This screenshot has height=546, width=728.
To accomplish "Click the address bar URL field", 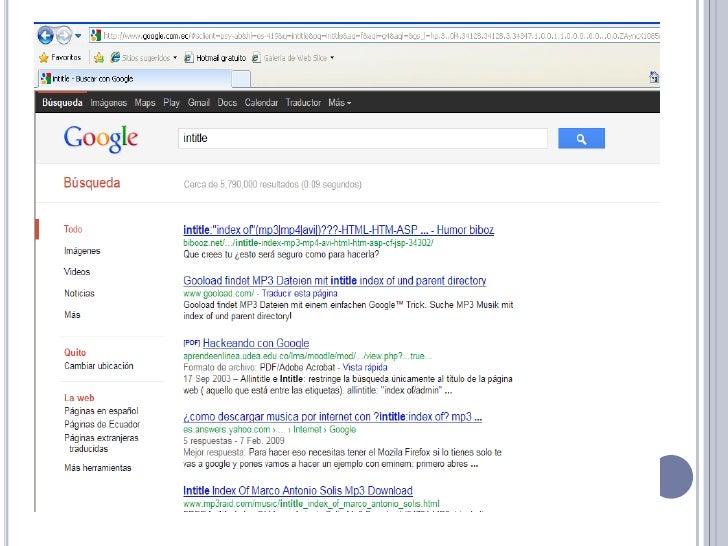I will pos(375,35).
